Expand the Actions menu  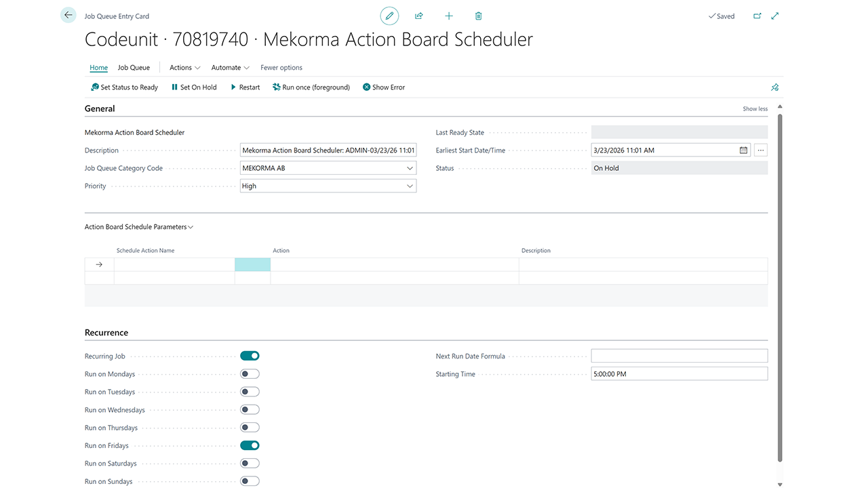(x=185, y=68)
